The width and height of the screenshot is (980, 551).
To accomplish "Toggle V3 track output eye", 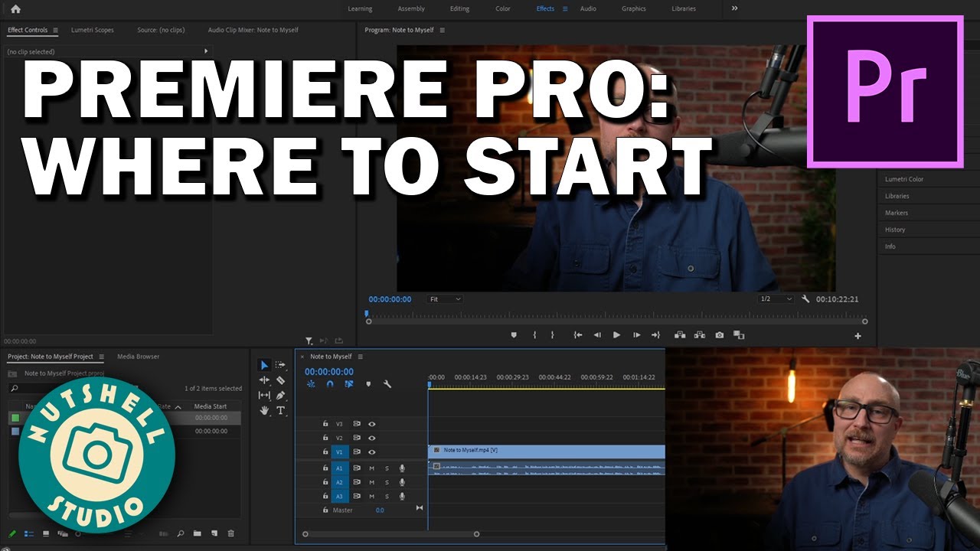I will point(372,424).
